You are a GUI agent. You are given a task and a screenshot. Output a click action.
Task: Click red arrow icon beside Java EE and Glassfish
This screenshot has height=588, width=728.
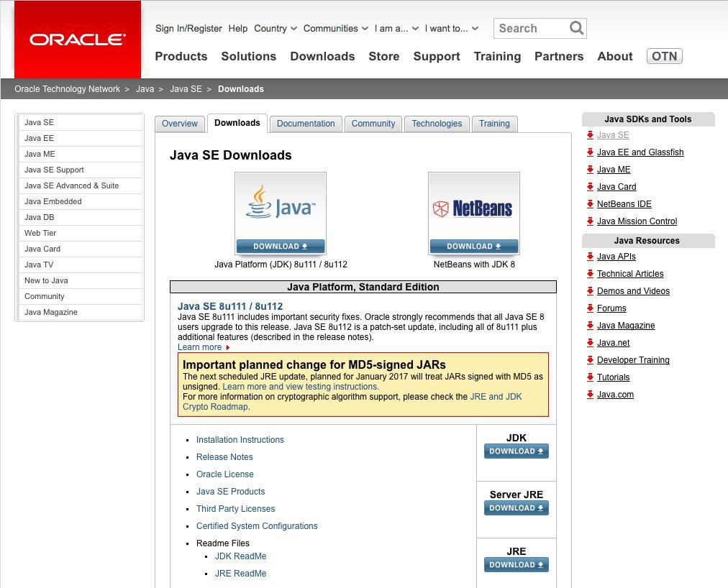pyautogui.click(x=590, y=152)
